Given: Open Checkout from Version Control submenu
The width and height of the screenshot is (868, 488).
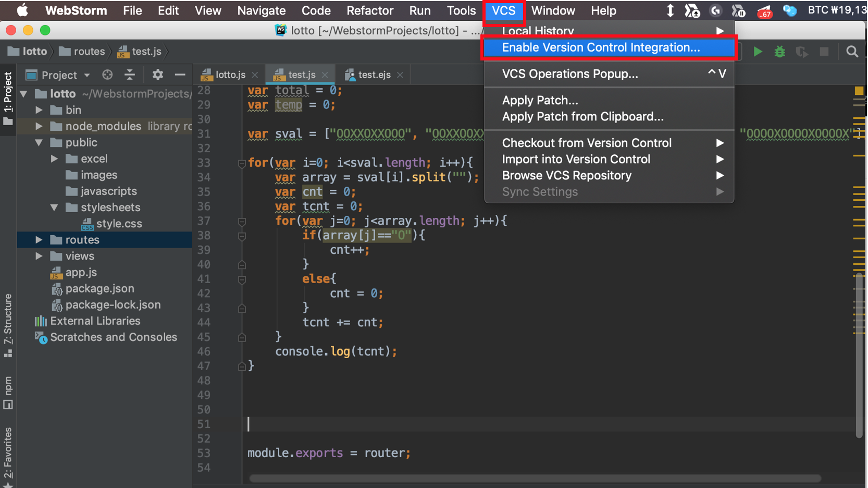Looking at the screenshot, I should 609,143.
